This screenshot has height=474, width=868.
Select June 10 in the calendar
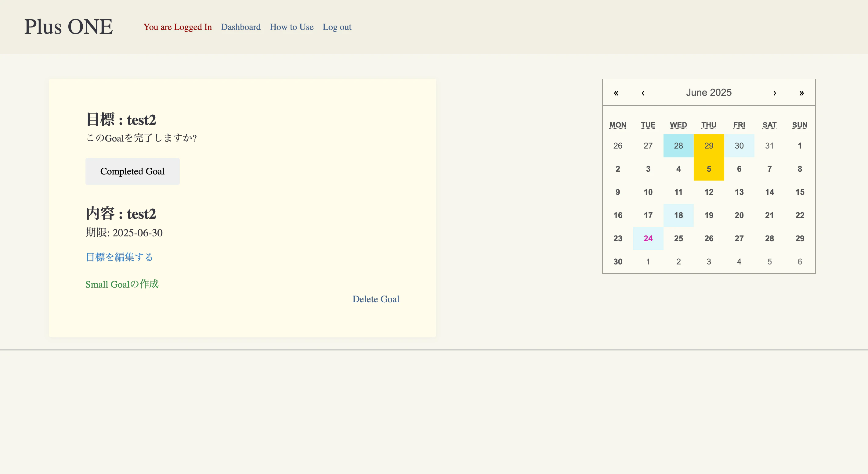(648, 192)
